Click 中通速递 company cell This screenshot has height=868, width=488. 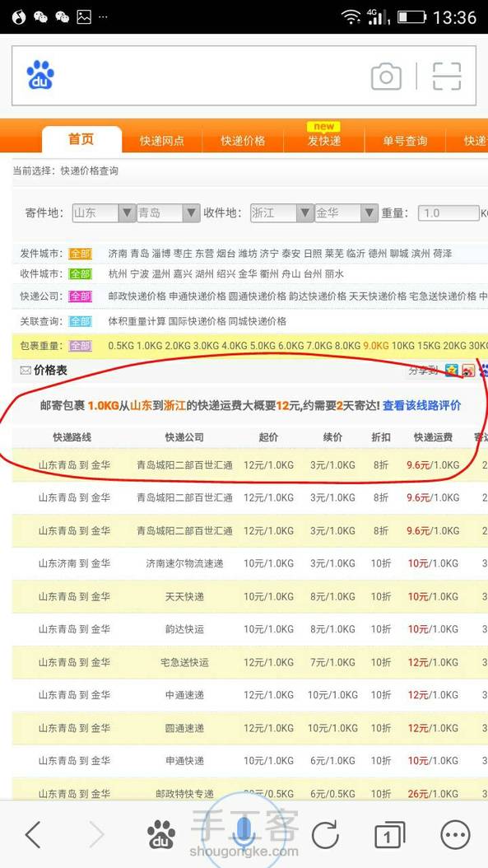click(x=185, y=695)
